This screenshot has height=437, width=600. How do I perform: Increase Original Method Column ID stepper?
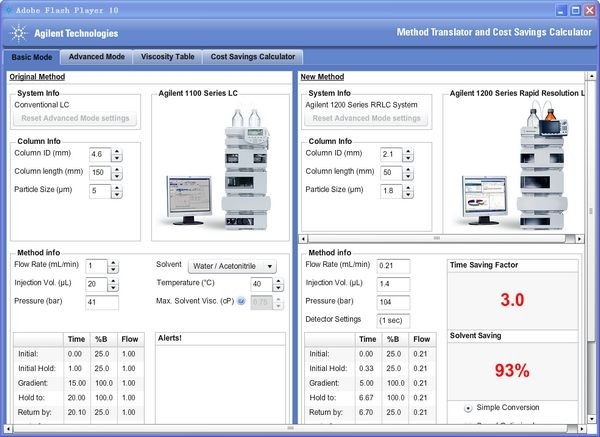click(117, 152)
